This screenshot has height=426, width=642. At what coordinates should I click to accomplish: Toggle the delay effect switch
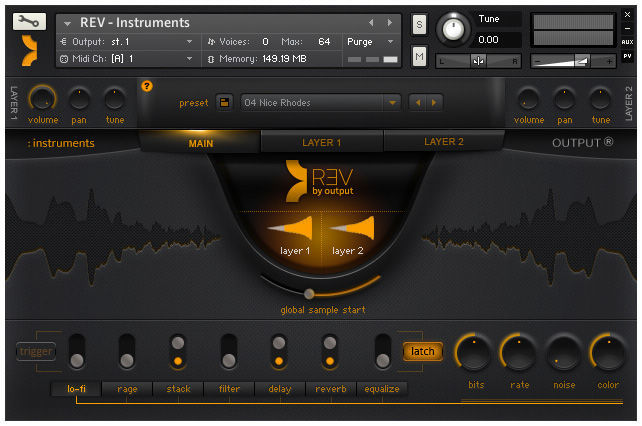279,351
